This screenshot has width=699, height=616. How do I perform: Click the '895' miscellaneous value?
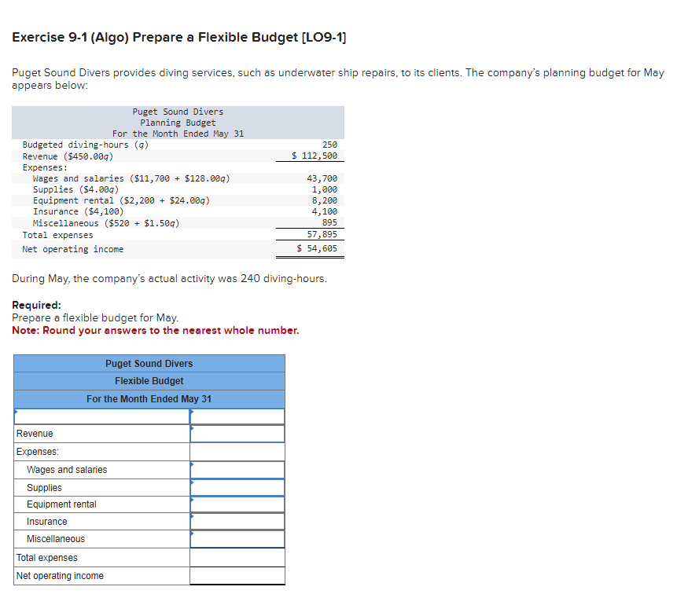pyautogui.click(x=329, y=222)
